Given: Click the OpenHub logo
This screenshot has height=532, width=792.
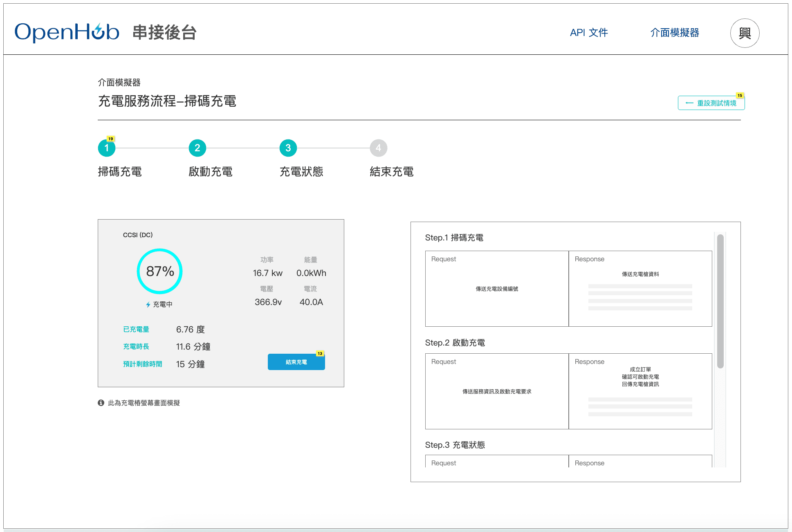Looking at the screenshot, I should [x=67, y=32].
